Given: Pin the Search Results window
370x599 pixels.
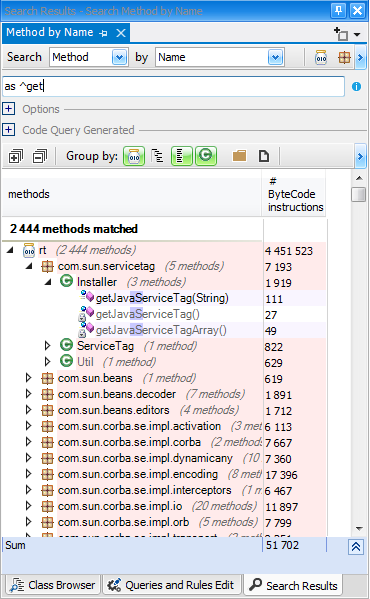Looking at the screenshot, I should [338, 10].
